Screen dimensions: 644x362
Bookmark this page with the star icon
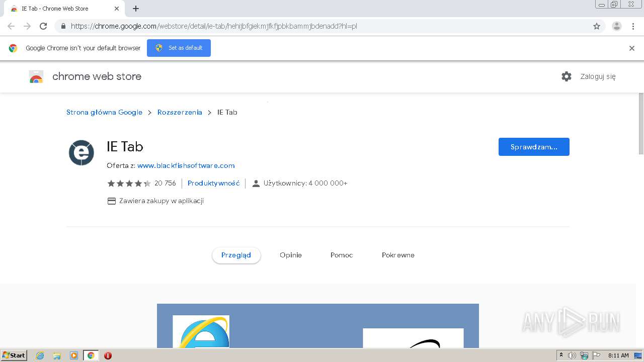point(597,26)
